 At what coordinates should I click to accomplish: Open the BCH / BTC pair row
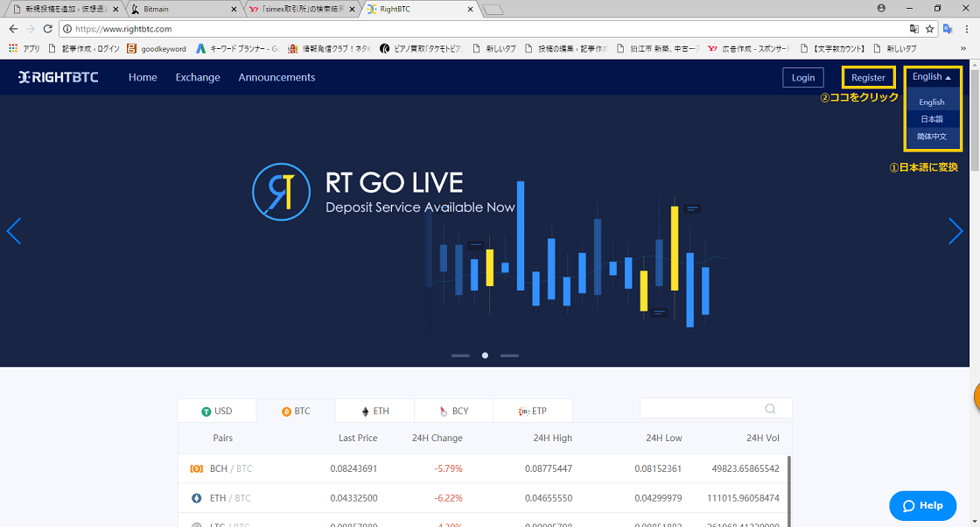pyautogui.click(x=482, y=468)
